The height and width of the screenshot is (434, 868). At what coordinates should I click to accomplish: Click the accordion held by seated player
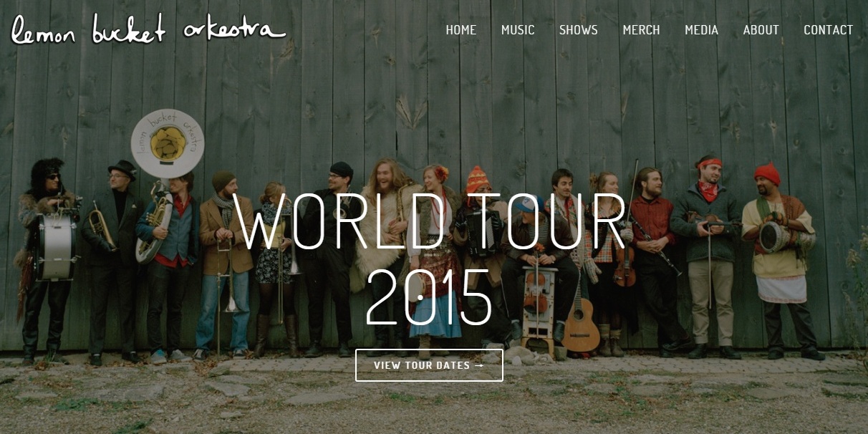(476, 233)
